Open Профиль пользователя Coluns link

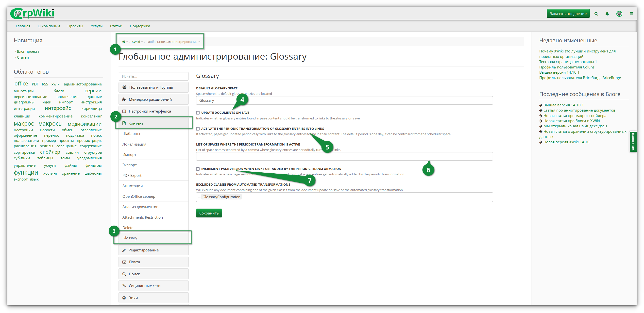click(x=567, y=67)
